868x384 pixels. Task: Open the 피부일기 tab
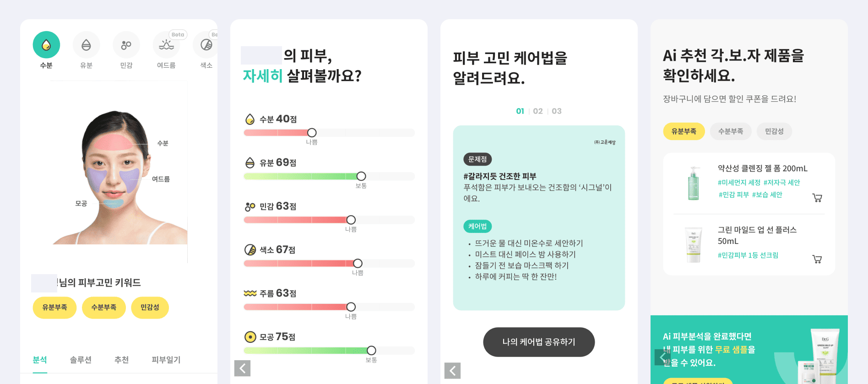166,360
